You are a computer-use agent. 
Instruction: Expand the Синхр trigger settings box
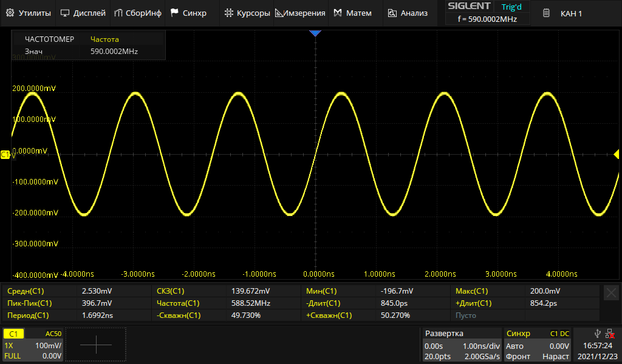(538, 345)
